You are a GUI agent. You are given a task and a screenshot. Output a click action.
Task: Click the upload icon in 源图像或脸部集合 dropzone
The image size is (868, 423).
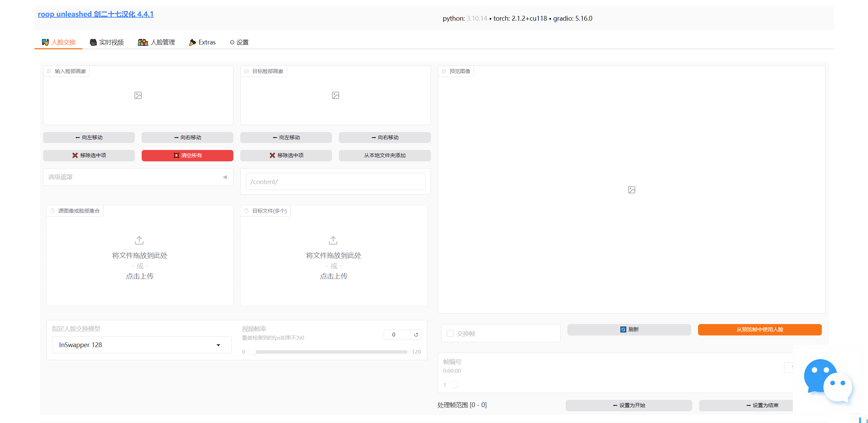(139, 240)
